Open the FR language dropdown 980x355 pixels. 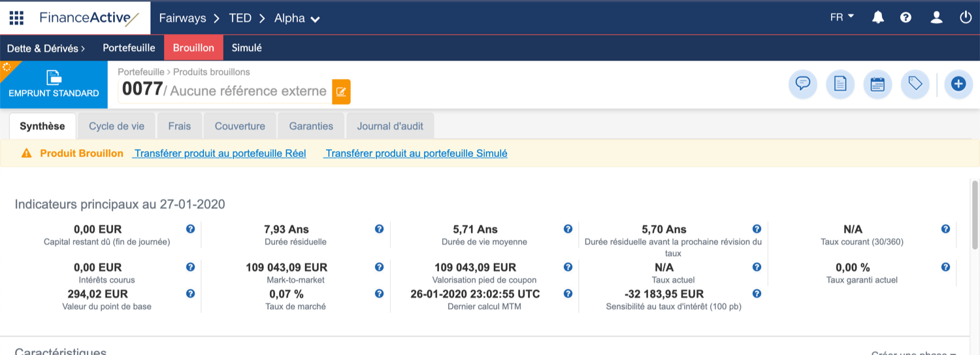pos(841,18)
